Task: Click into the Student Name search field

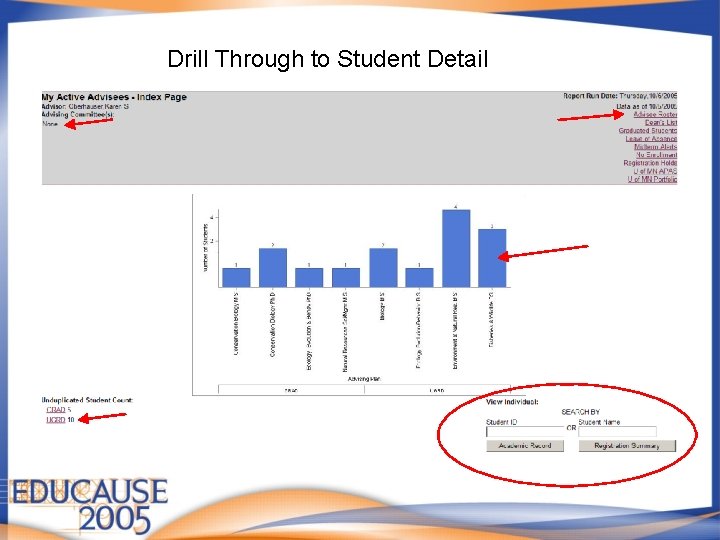Action: pyautogui.click(x=617, y=431)
